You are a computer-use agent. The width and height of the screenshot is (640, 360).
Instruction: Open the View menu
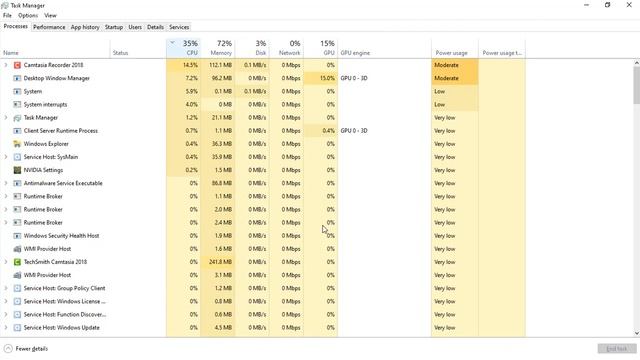(50, 16)
